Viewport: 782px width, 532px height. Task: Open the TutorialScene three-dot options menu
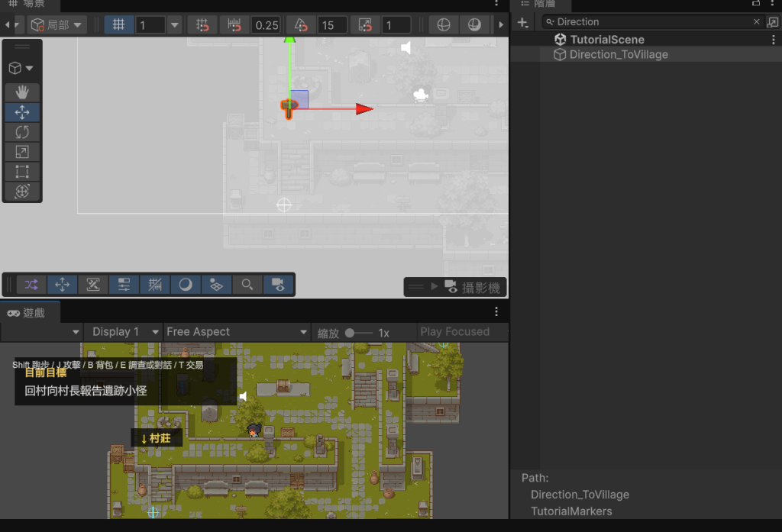click(x=774, y=40)
